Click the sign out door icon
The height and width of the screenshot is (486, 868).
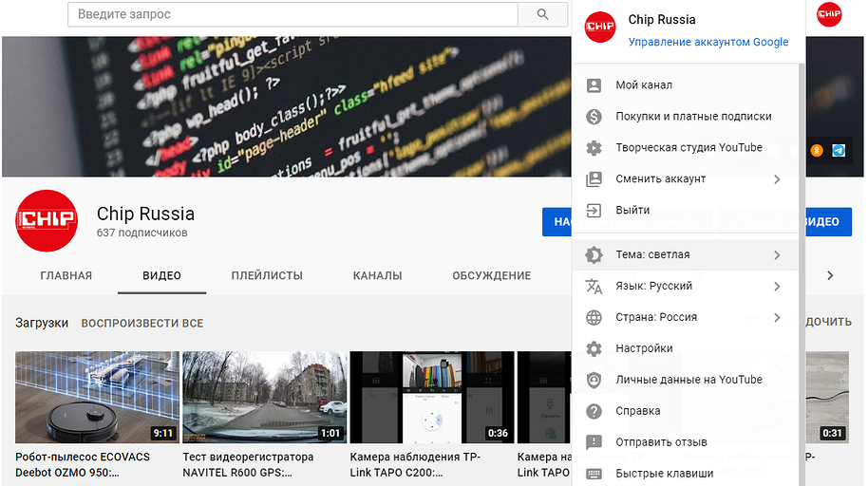tap(594, 211)
